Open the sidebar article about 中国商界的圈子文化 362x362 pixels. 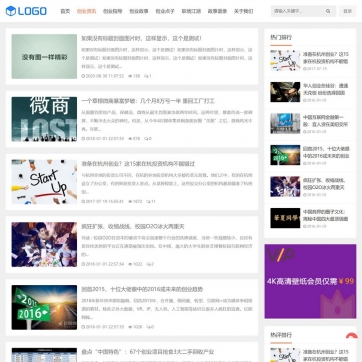(325, 215)
